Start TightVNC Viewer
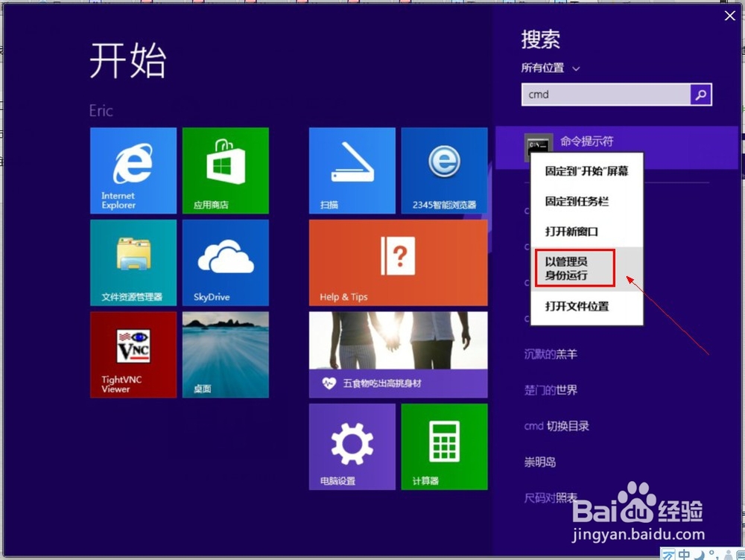The image size is (745, 560). pyautogui.click(x=133, y=354)
